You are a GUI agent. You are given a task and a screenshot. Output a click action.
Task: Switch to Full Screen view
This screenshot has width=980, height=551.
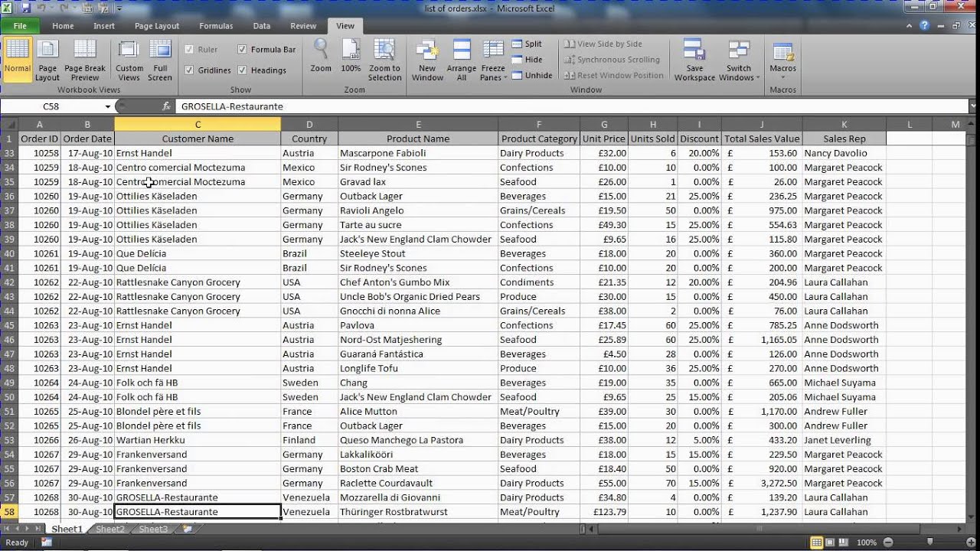pyautogui.click(x=160, y=60)
